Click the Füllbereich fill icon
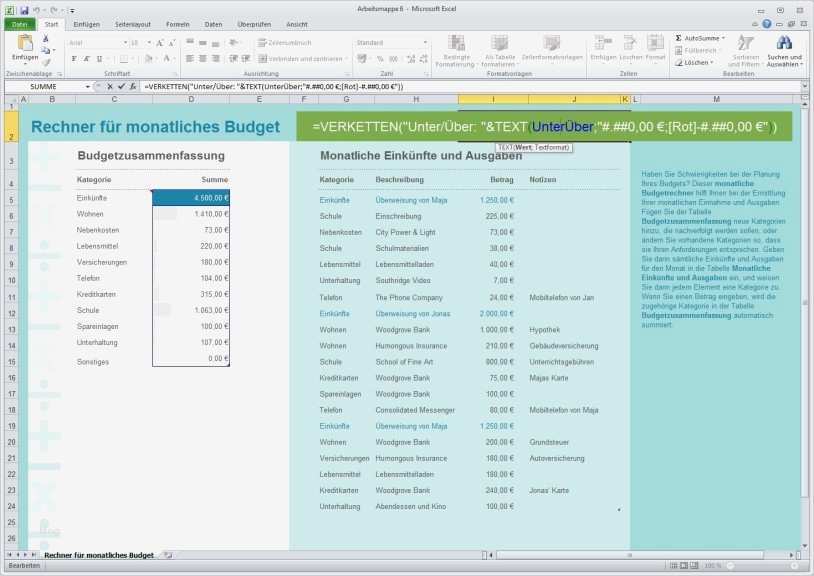 (679, 50)
